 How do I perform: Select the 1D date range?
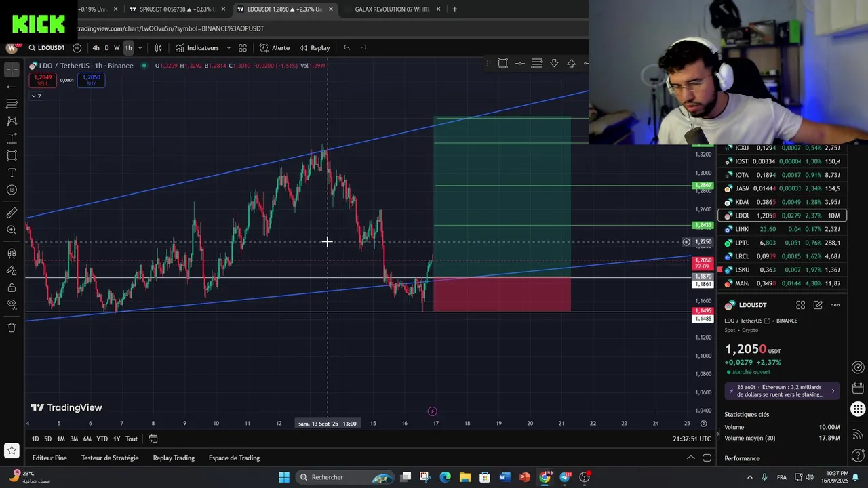click(x=35, y=439)
